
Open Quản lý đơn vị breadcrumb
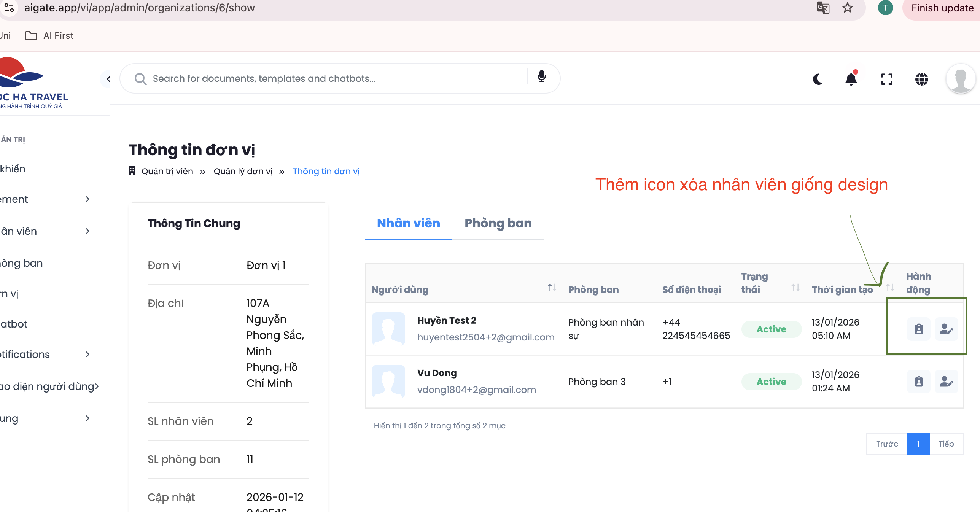(x=243, y=172)
